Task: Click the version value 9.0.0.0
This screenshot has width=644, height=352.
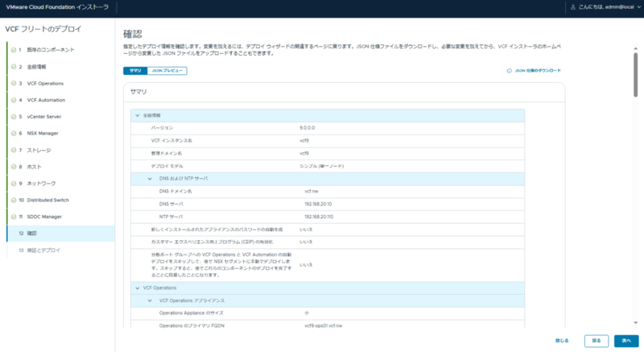Action: (x=308, y=128)
